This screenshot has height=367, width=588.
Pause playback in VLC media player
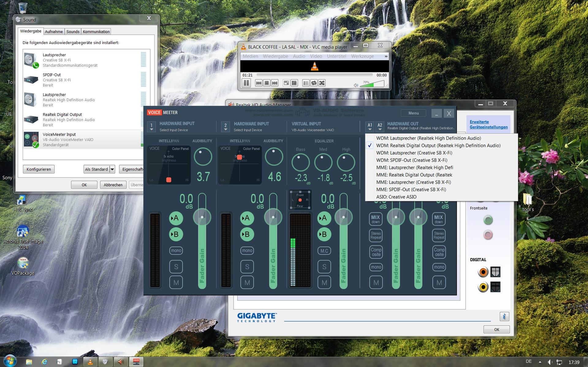[246, 83]
